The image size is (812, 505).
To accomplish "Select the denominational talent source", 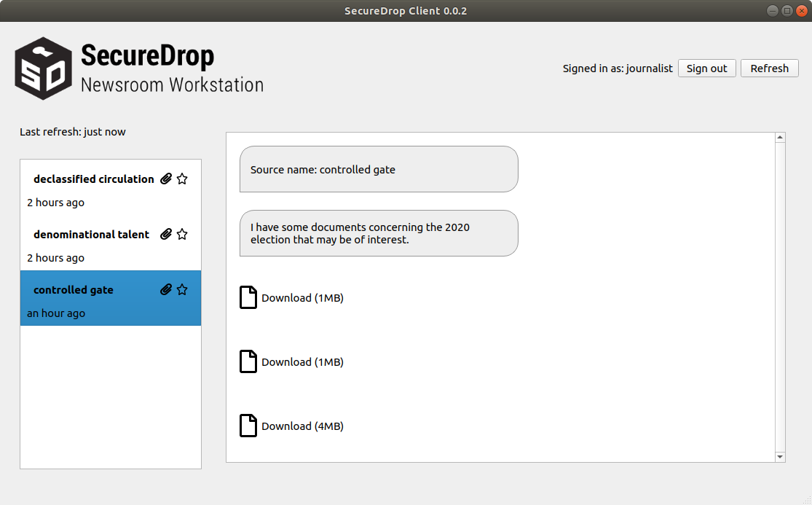I will click(x=110, y=243).
